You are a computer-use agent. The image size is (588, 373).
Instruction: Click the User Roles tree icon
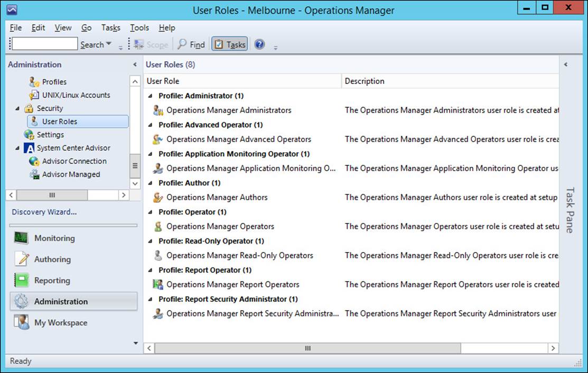[x=34, y=121]
